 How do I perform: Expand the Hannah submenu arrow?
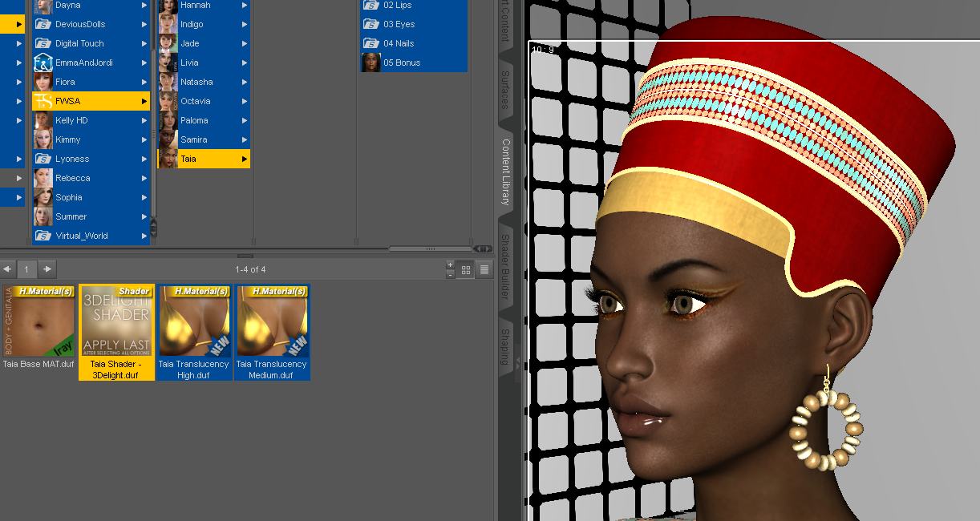coord(244,5)
